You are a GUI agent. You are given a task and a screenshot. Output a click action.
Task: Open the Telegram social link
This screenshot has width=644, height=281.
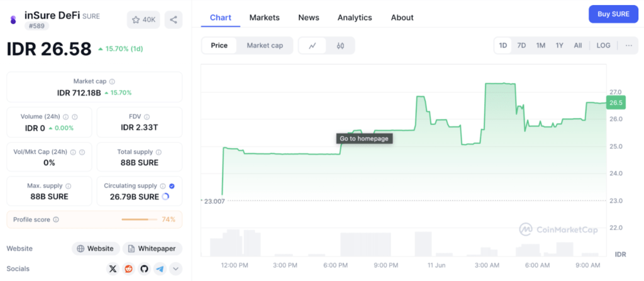coord(160,269)
